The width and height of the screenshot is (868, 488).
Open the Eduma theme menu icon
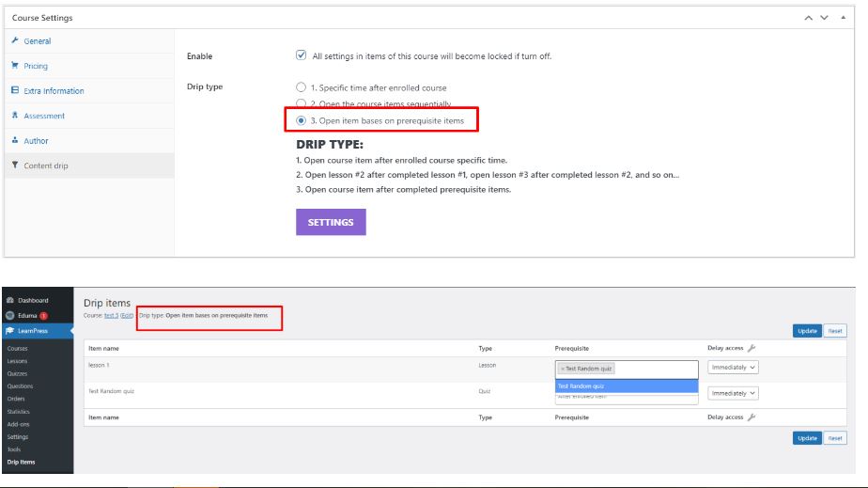[10, 316]
